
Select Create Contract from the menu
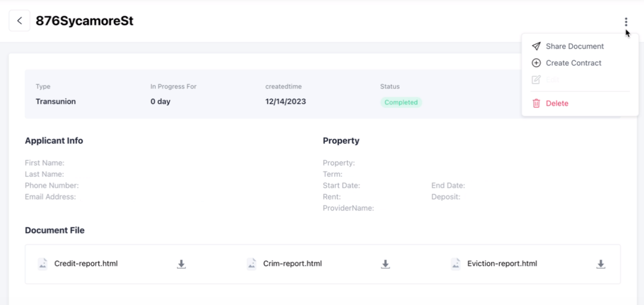(574, 62)
